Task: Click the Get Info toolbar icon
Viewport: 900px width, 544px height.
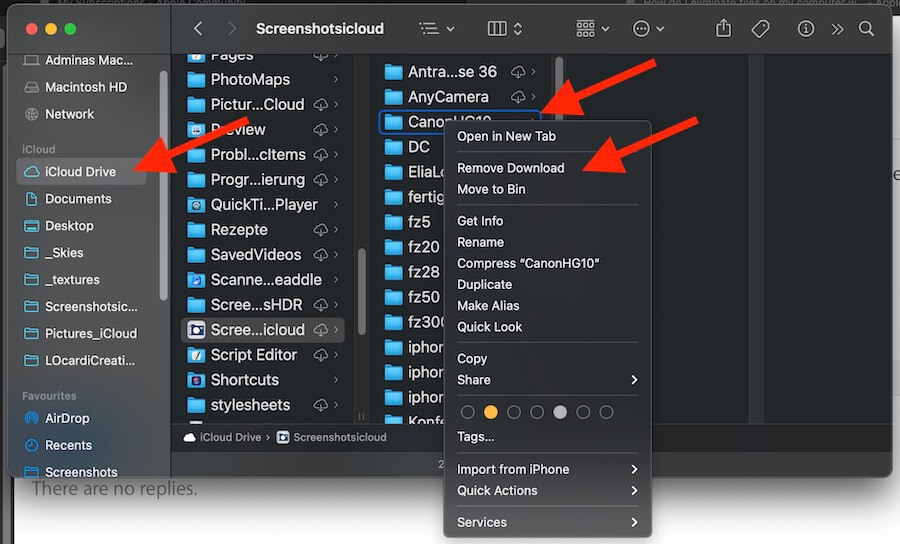Action: pyautogui.click(x=806, y=29)
